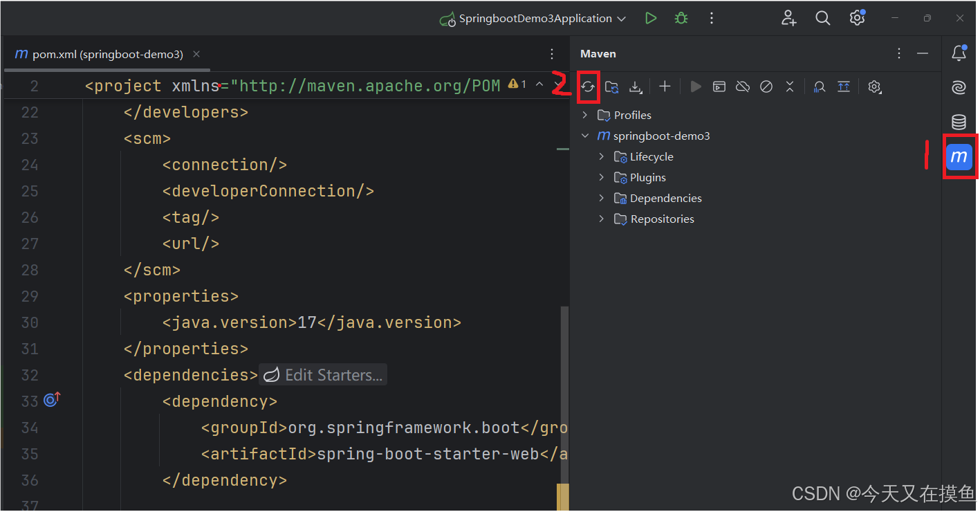The height and width of the screenshot is (512, 980).
Task: Click the editor vertical scrollbar
Action: click(564, 394)
